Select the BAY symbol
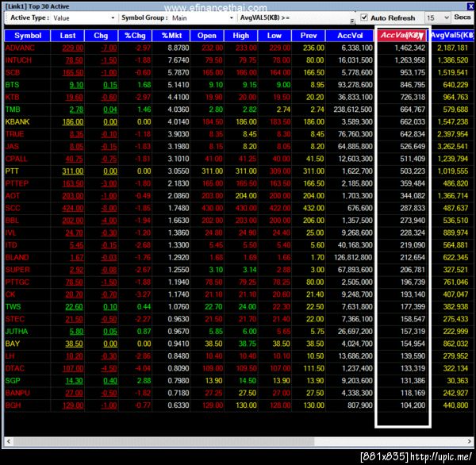The image size is (476, 465). (13, 344)
